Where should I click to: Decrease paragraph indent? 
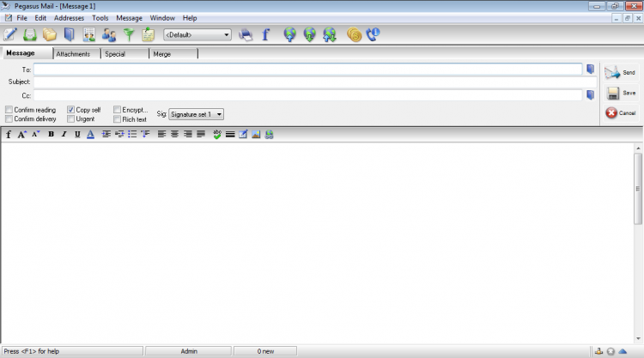tap(119, 134)
